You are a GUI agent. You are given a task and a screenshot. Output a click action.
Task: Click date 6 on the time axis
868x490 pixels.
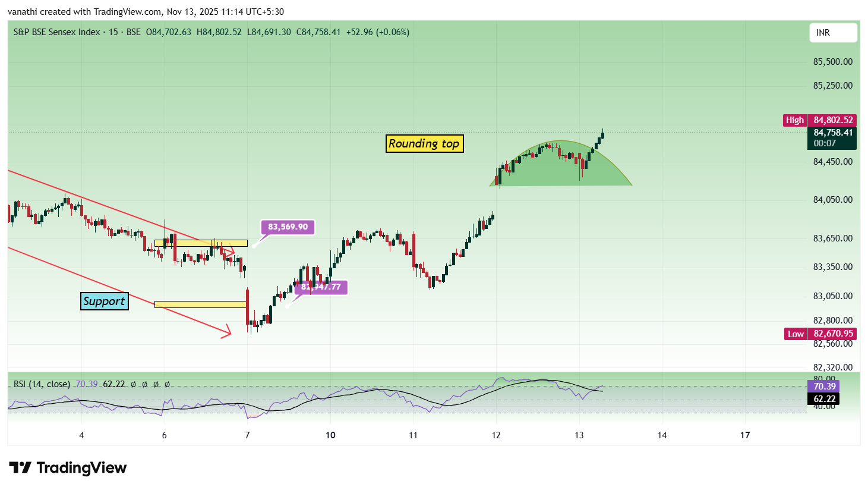coord(165,435)
